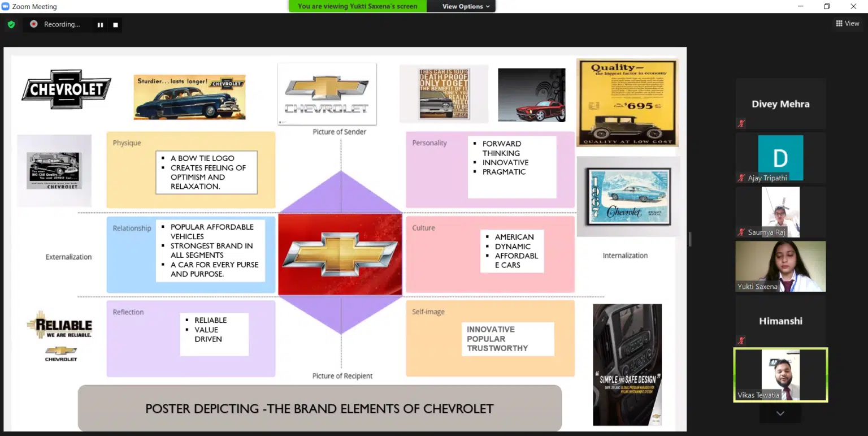Click Ajay Tripathi's avatar tile
Viewport: 868px width, 436px height.
click(780, 157)
